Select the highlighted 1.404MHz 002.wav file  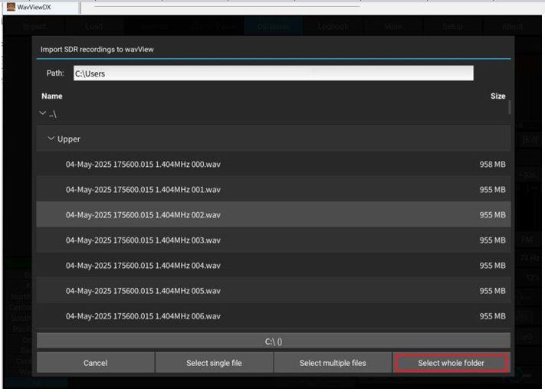pos(143,215)
